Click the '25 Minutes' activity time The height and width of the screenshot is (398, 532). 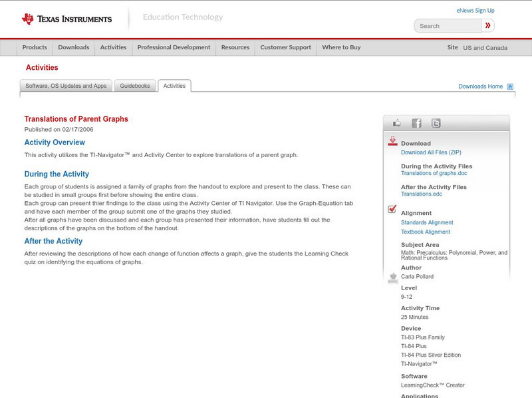tap(414, 317)
